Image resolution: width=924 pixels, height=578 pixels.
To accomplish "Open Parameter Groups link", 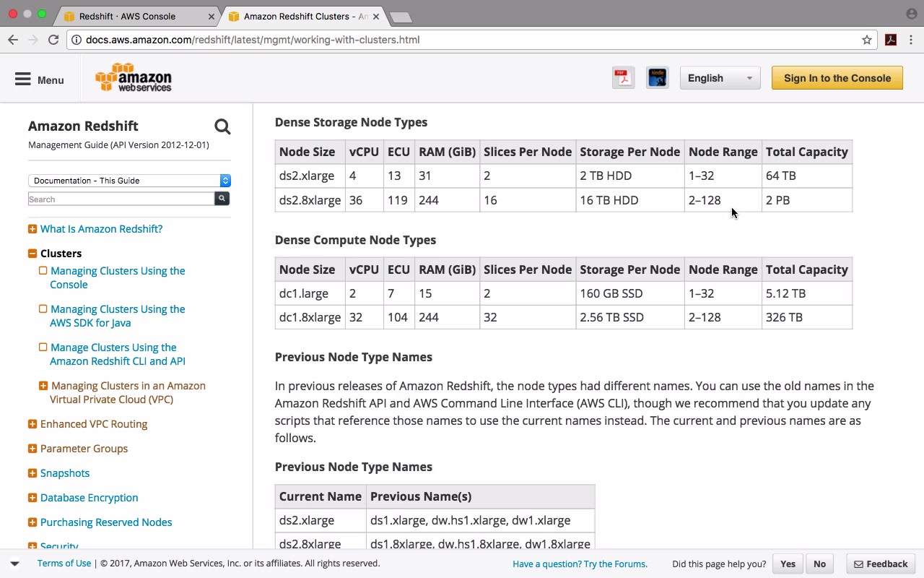I will coord(84,449).
